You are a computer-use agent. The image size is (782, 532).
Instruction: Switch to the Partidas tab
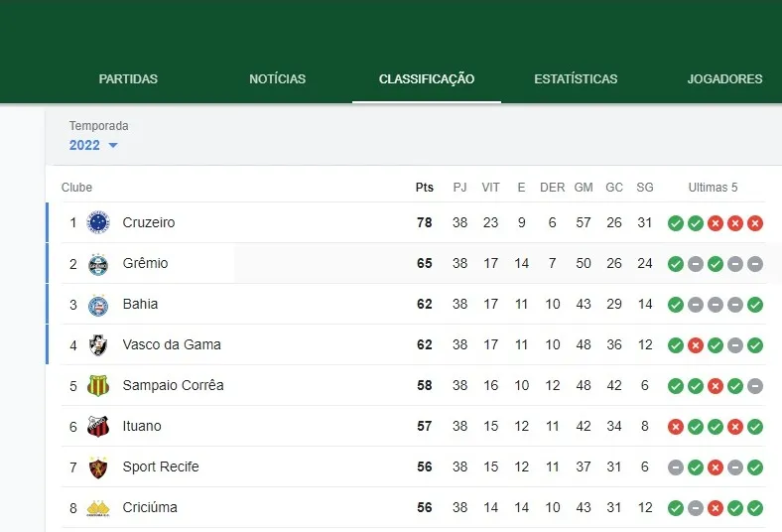[x=128, y=79]
